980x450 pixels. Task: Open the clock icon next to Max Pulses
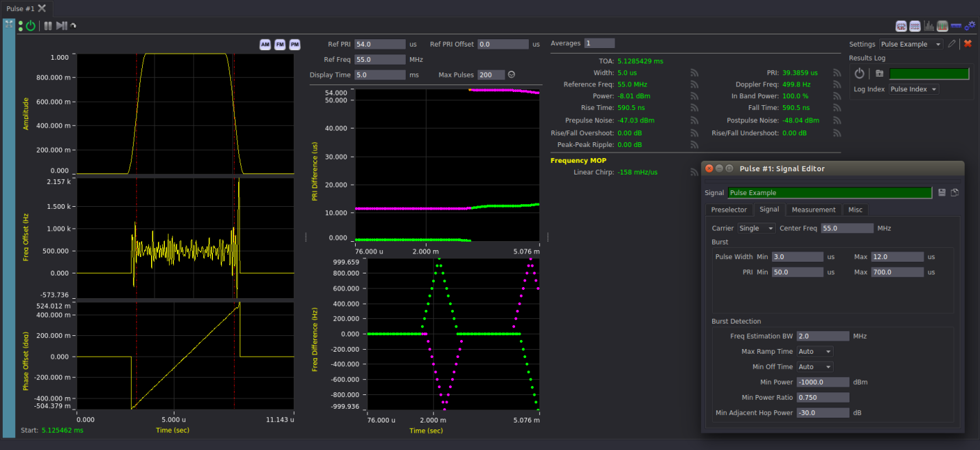(x=511, y=74)
